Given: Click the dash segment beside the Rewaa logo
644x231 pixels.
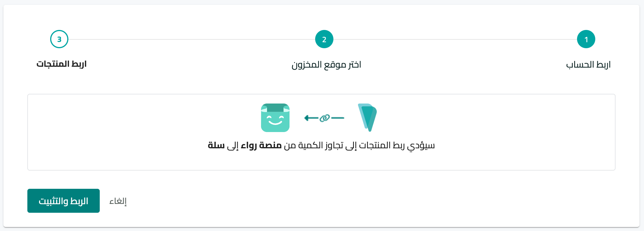Looking at the screenshot, I should [338, 118].
